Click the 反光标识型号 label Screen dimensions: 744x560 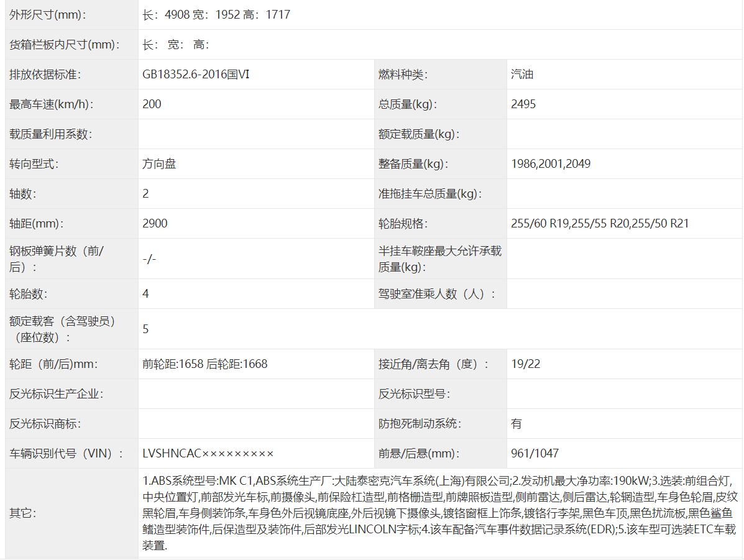414,395
